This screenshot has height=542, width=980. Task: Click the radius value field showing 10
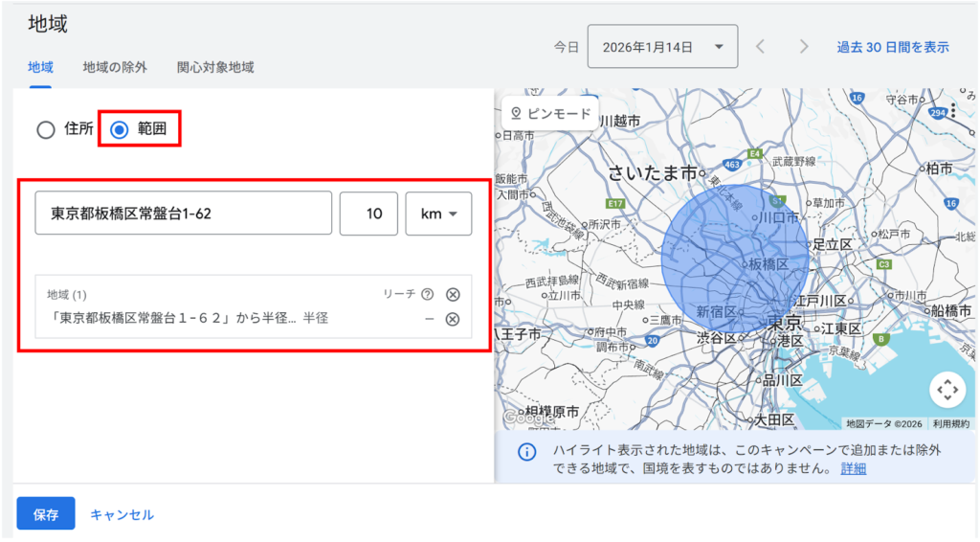click(x=368, y=214)
